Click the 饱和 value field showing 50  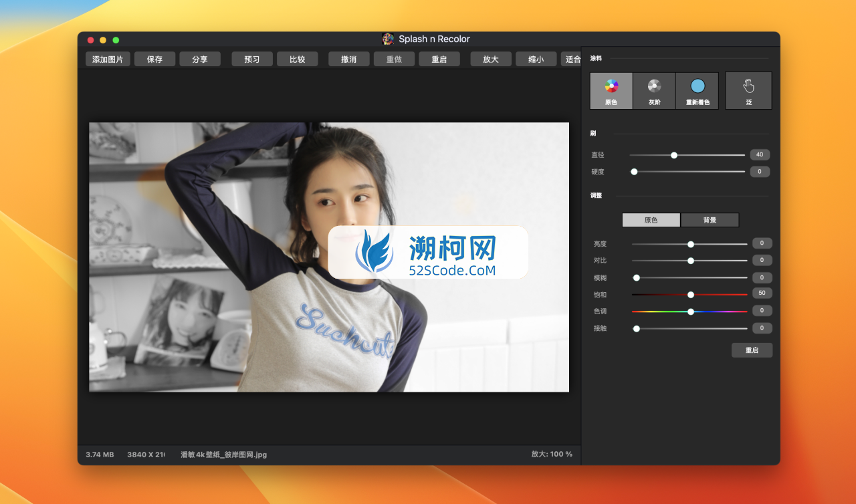click(762, 293)
